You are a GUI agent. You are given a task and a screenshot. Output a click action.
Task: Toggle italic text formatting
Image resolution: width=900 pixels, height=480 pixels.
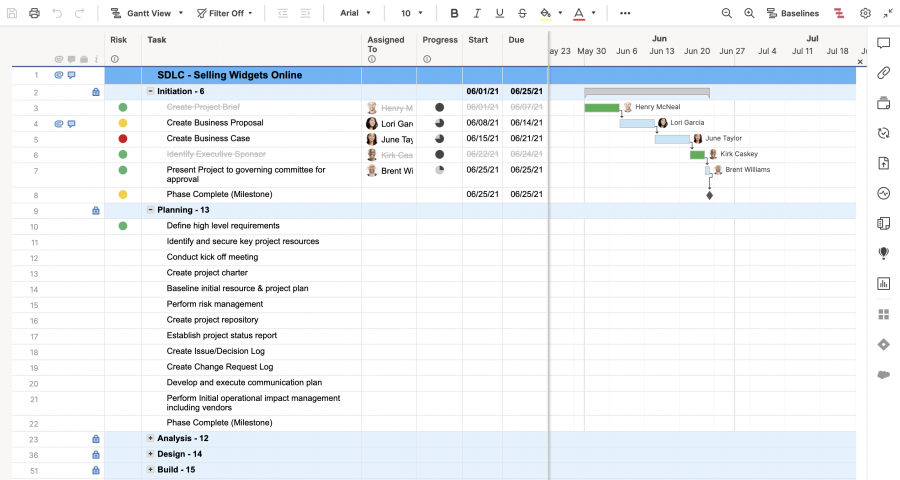[477, 13]
